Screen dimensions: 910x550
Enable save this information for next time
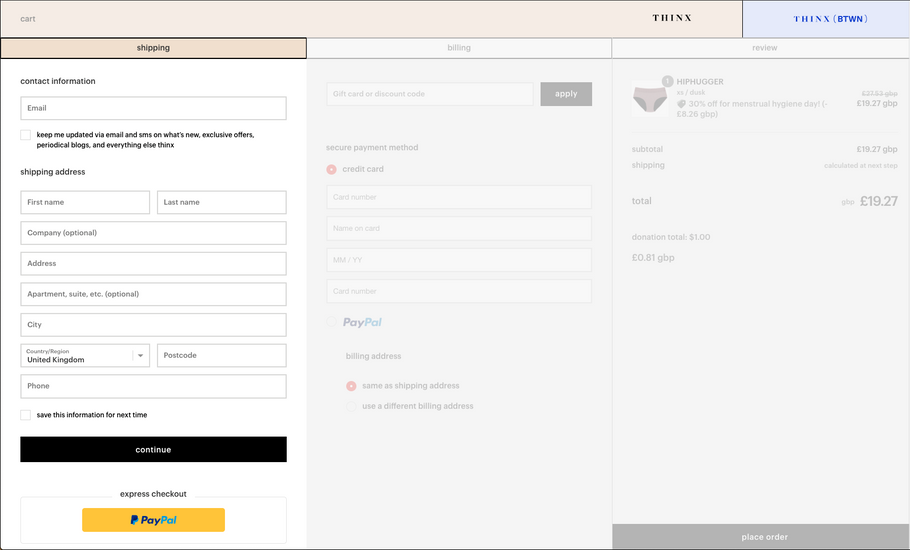click(26, 415)
